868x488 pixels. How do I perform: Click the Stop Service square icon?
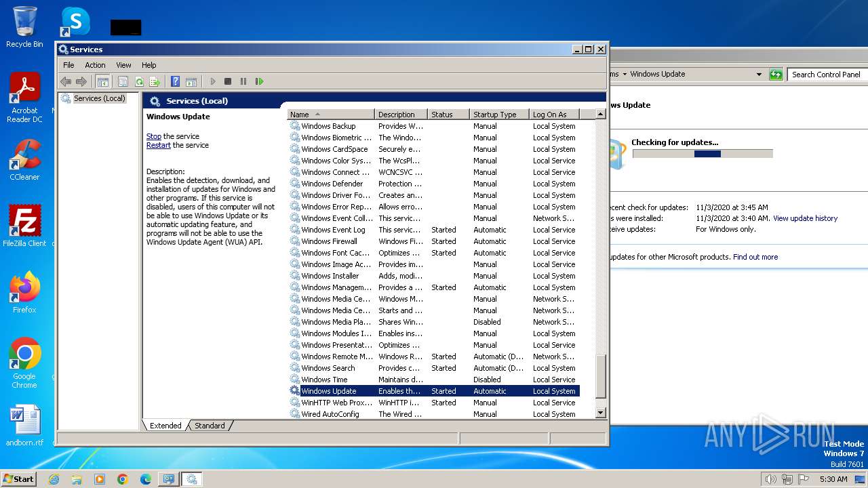click(x=228, y=81)
